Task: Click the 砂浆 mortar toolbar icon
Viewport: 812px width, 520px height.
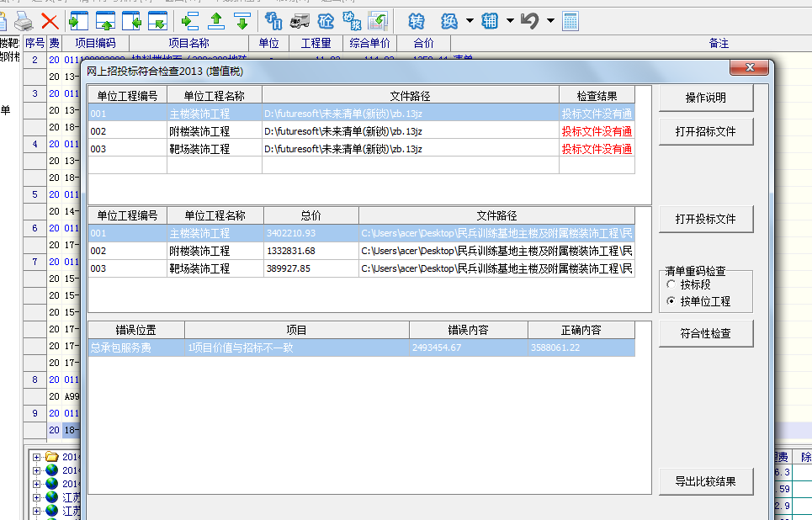Action: [x=352, y=21]
